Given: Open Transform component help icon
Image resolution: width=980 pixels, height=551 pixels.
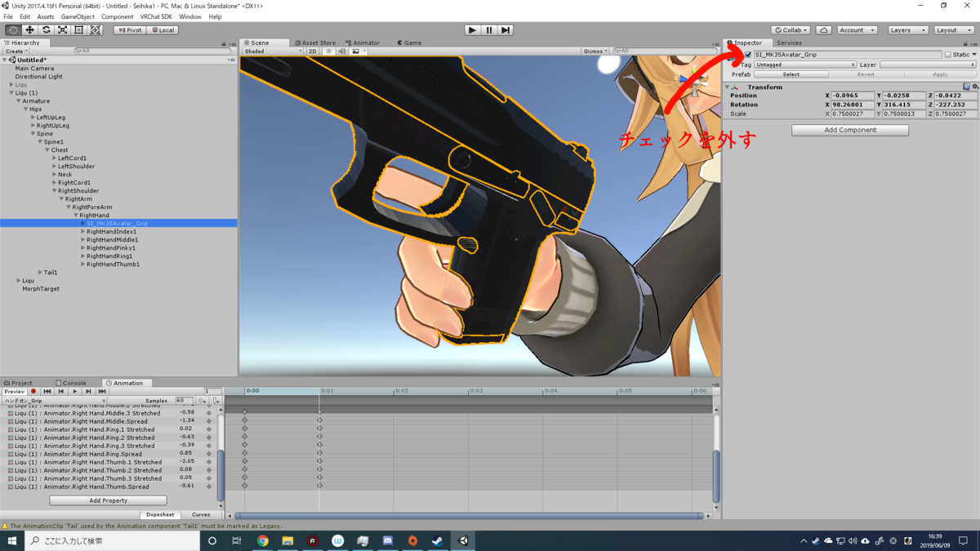Looking at the screenshot, I should 966,87.
